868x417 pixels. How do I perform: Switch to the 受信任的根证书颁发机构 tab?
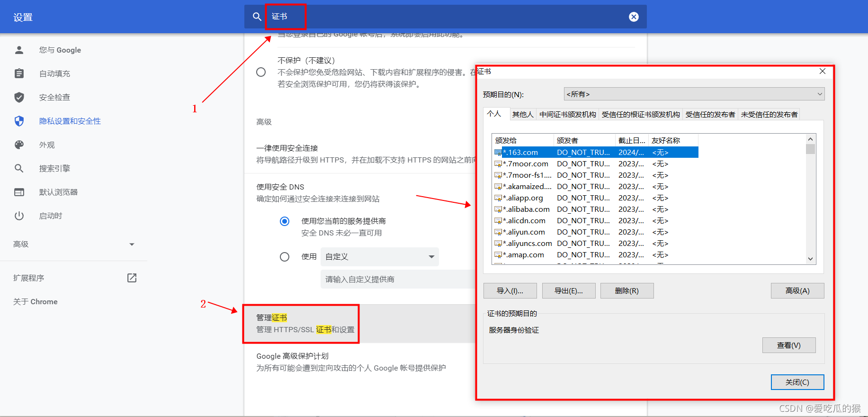click(641, 114)
